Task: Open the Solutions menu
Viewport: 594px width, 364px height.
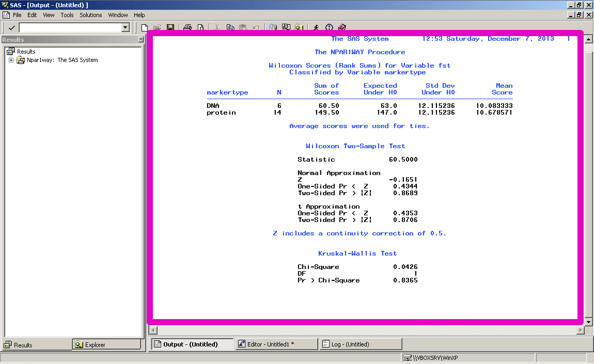Action: point(90,15)
